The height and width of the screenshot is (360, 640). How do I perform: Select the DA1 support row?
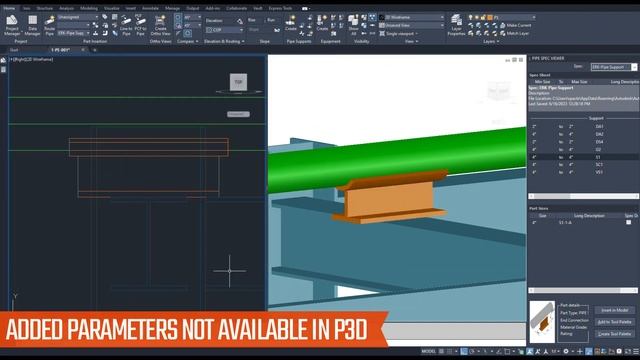point(584,127)
